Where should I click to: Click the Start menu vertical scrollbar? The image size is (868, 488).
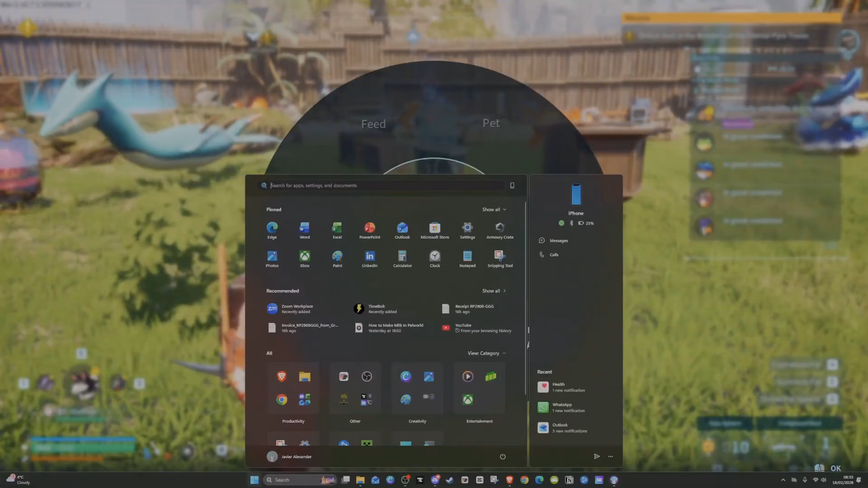pos(525,298)
